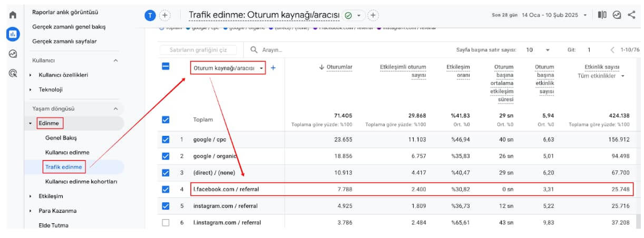Image resolution: width=644 pixels, height=238 pixels.
Task: Open Kullanıcı edinme report in sidebar
Action: (x=67, y=152)
